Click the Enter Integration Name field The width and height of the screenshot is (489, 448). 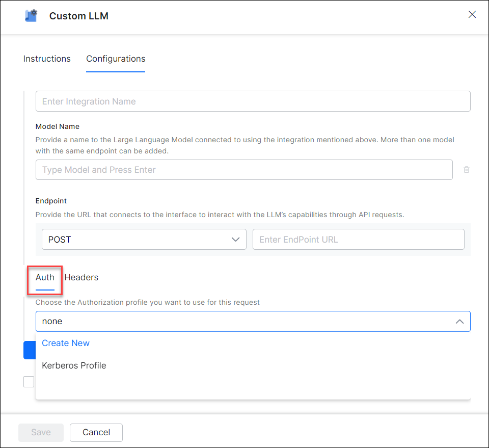pyautogui.click(x=253, y=101)
